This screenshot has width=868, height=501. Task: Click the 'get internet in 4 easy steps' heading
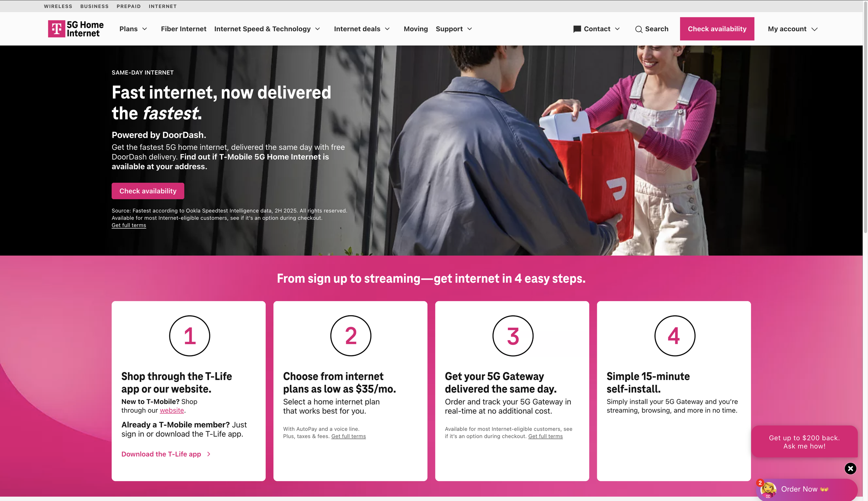point(431,278)
